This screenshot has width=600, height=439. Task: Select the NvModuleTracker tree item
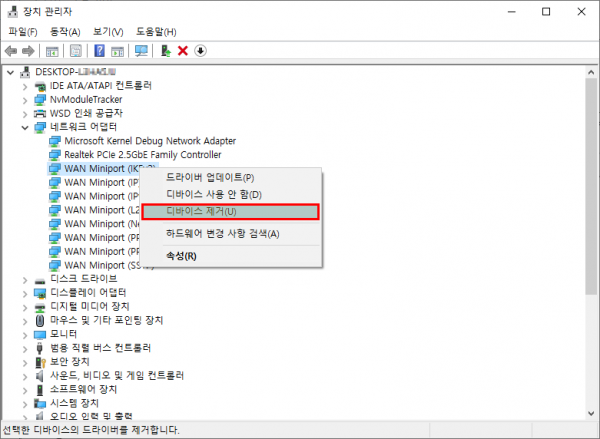click(85, 100)
